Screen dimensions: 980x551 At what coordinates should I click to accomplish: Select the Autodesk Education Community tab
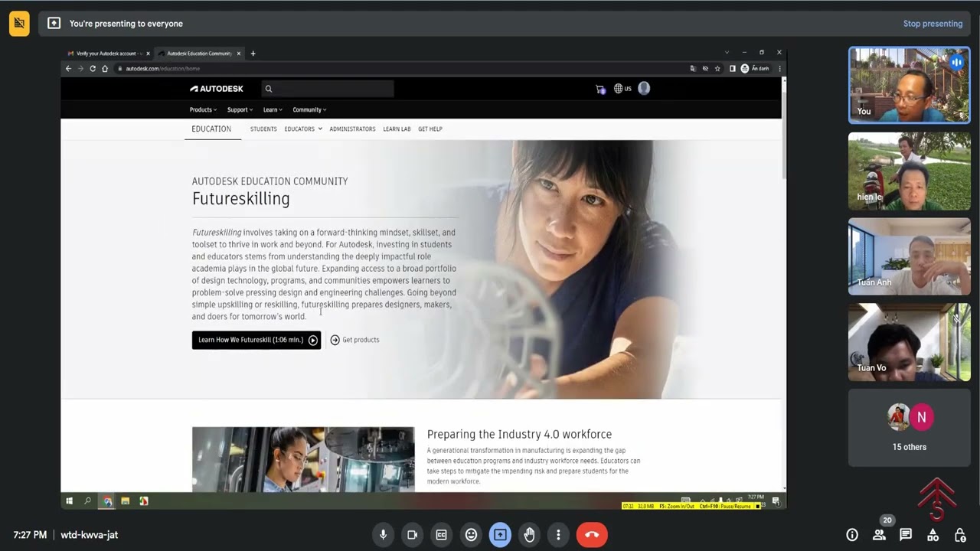pos(199,54)
